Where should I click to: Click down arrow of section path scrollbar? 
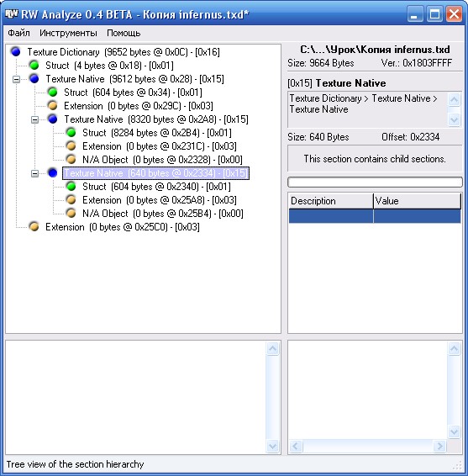tap(454, 119)
